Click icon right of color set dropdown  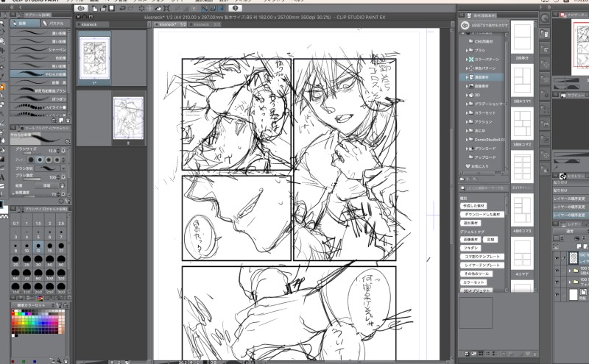point(60,305)
